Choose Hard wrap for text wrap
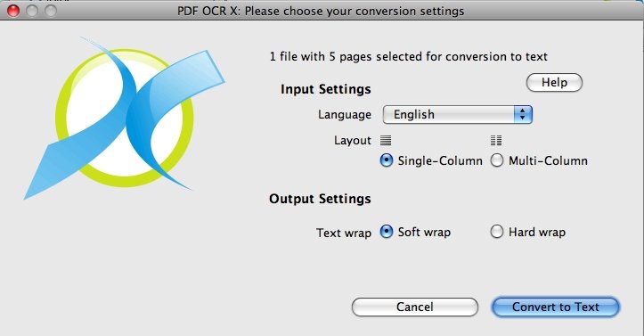Image resolution: width=644 pixels, height=336 pixels. tap(496, 232)
